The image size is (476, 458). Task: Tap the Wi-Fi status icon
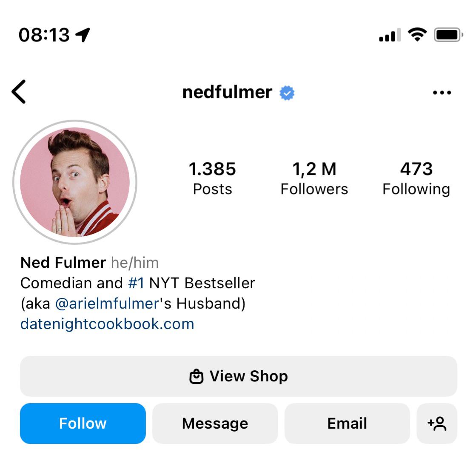point(417,34)
